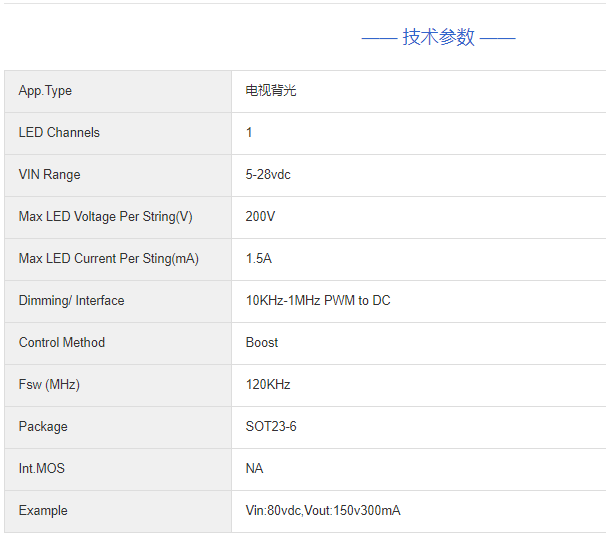The width and height of the screenshot is (606, 549).
Task: Click the Control Method label
Action: pos(61,343)
